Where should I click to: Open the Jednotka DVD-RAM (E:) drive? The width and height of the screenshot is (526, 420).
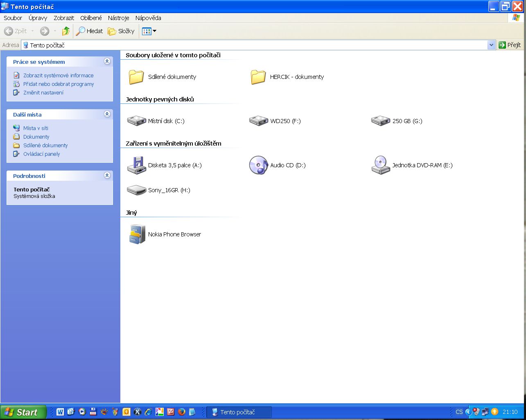(x=381, y=165)
